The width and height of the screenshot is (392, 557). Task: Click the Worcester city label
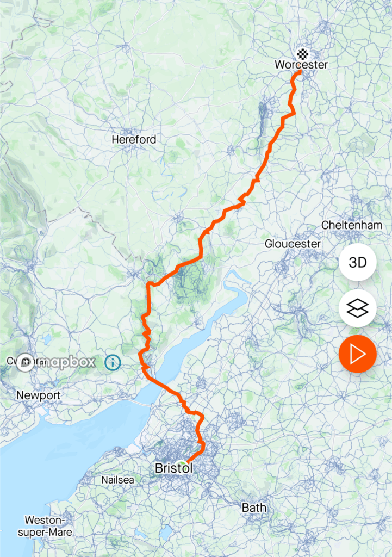[301, 65]
